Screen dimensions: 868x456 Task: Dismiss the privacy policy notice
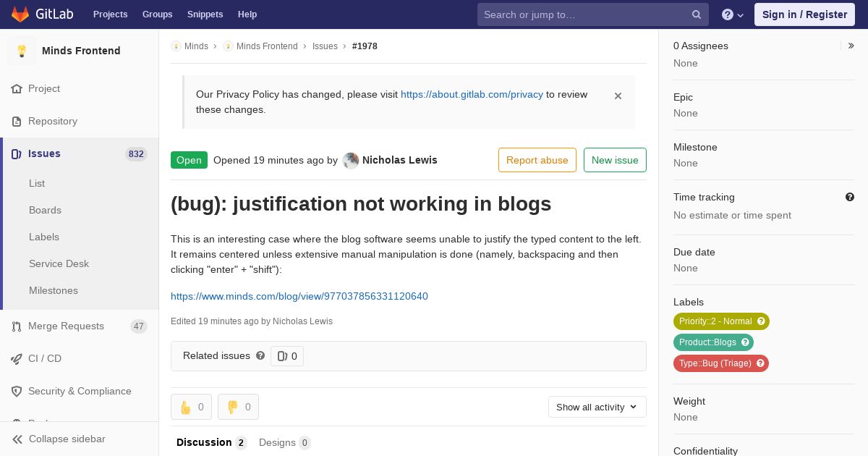click(x=618, y=96)
